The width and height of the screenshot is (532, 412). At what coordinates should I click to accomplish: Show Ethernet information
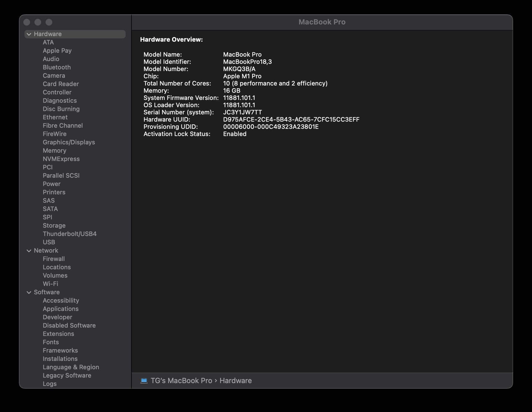55,117
